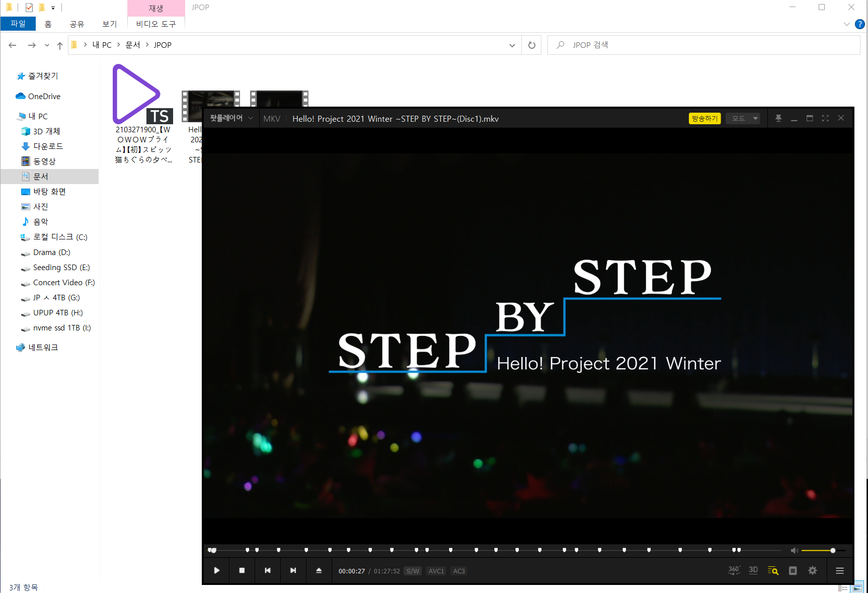Switch to the 보기 ribbon tab

coord(110,24)
